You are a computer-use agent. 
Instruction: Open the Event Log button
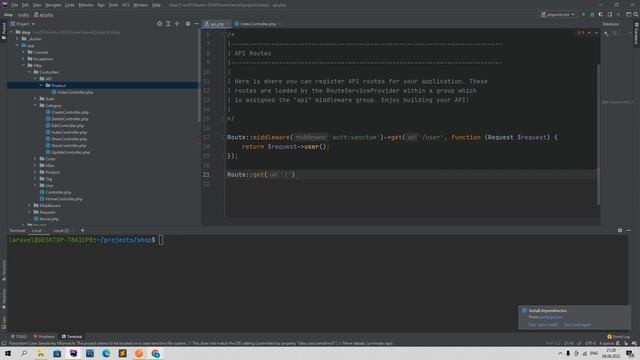tap(618, 337)
